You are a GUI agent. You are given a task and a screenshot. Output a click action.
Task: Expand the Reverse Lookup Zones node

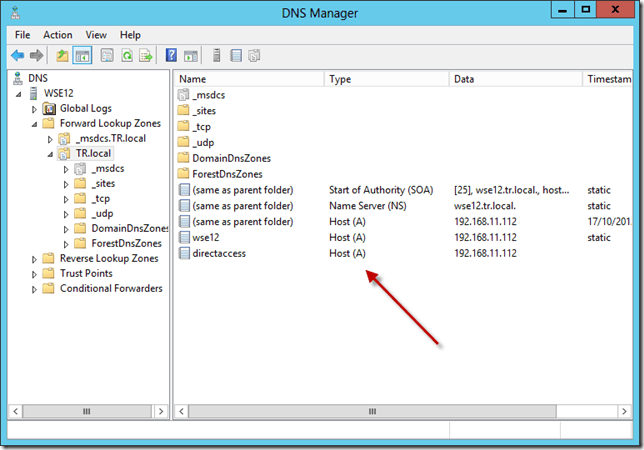[x=35, y=259]
